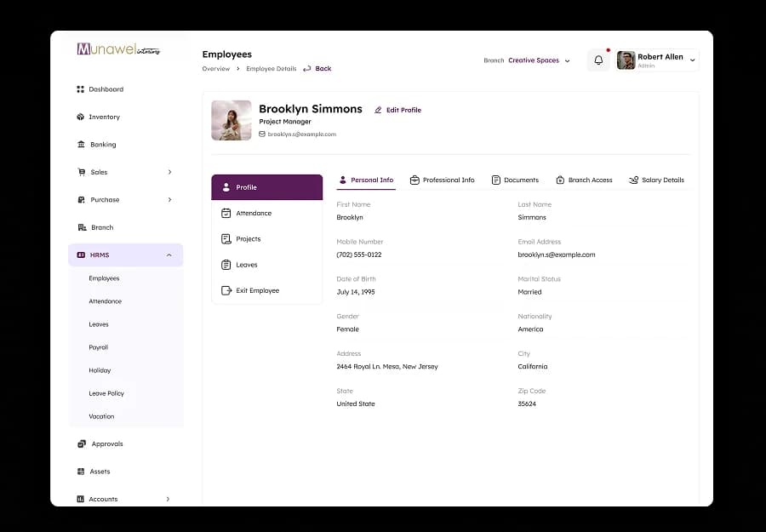Click the Salary Details hand icon
The height and width of the screenshot is (532, 766).
pos(633,180)
